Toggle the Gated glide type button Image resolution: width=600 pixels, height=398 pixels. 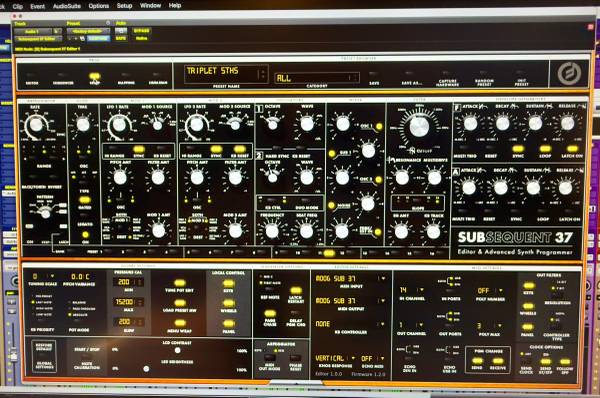point(85,200)
